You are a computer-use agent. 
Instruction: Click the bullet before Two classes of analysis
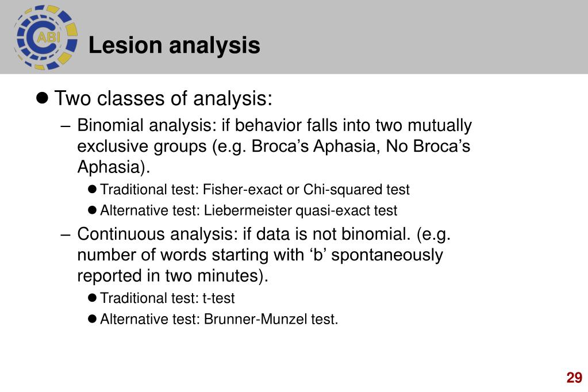pos(43,98)
